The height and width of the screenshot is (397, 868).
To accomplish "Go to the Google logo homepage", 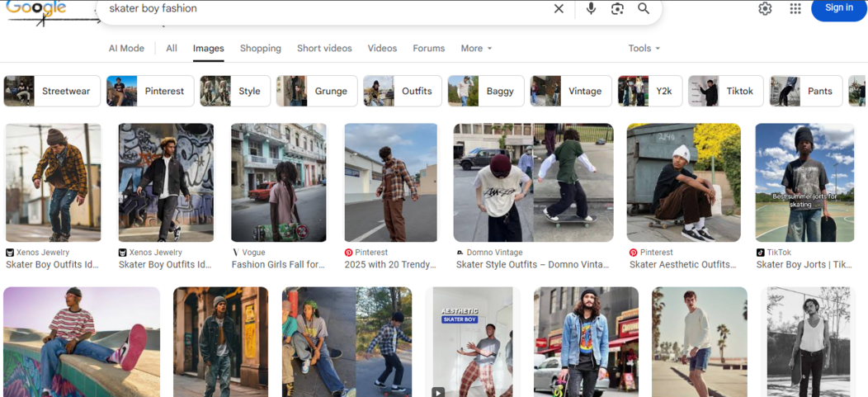I will pyautogui.click(x=37, y=9).
